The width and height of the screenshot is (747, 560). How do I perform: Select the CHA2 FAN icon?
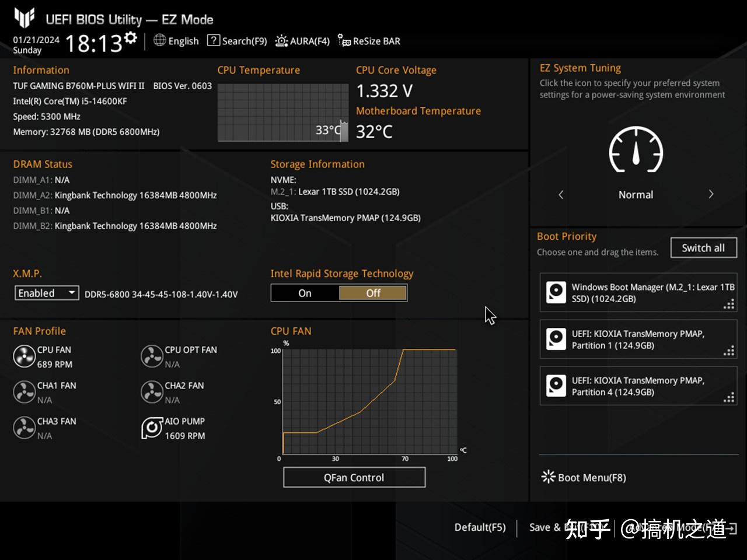(152, 392)
